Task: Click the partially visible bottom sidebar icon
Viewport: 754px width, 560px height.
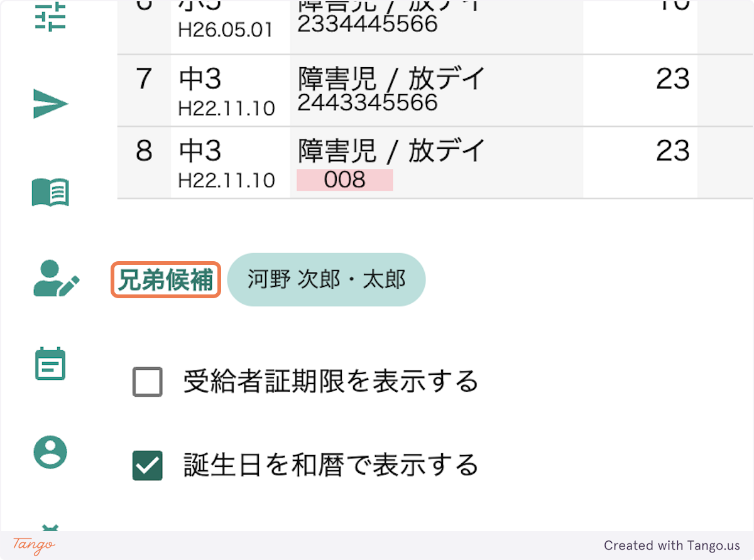Action: pyautogui.click(x=50, y=526)
